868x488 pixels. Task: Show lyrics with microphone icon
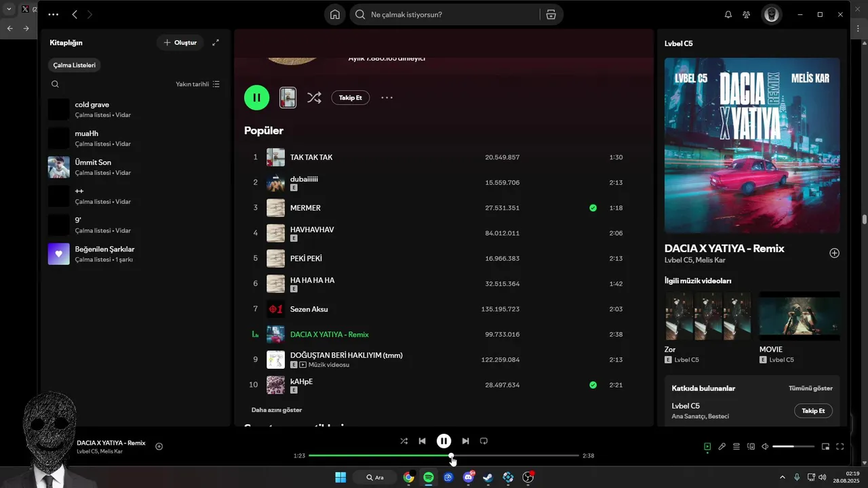pyautogui.click(x=722, y=447)
